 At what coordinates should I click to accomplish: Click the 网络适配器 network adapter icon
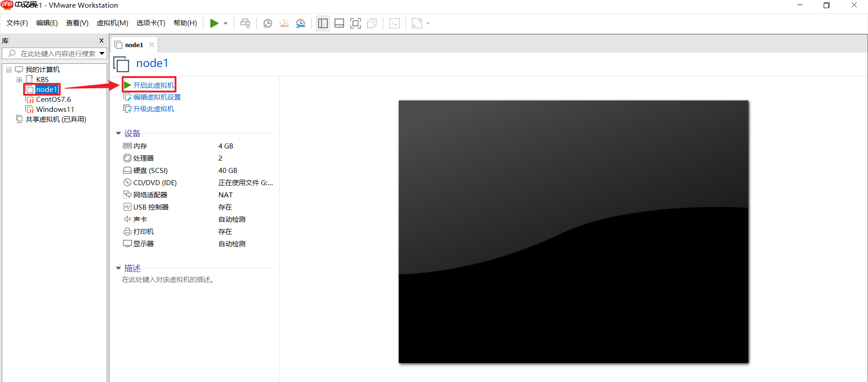tap(127, 195)
